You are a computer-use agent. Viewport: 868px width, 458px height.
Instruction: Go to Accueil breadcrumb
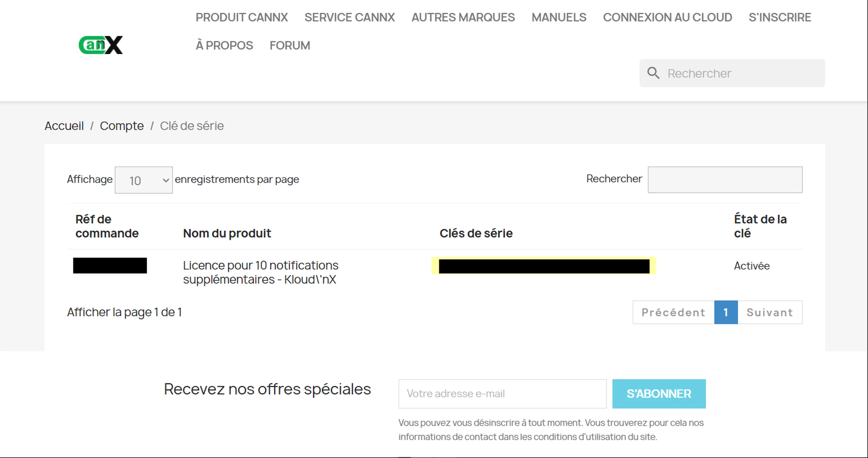(64, 126)
